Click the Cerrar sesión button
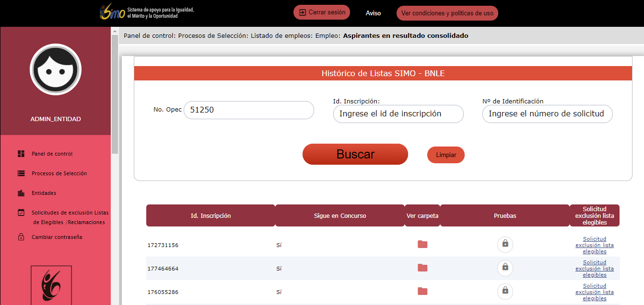Screen dimensions: 644x305 tap(322, 12)
